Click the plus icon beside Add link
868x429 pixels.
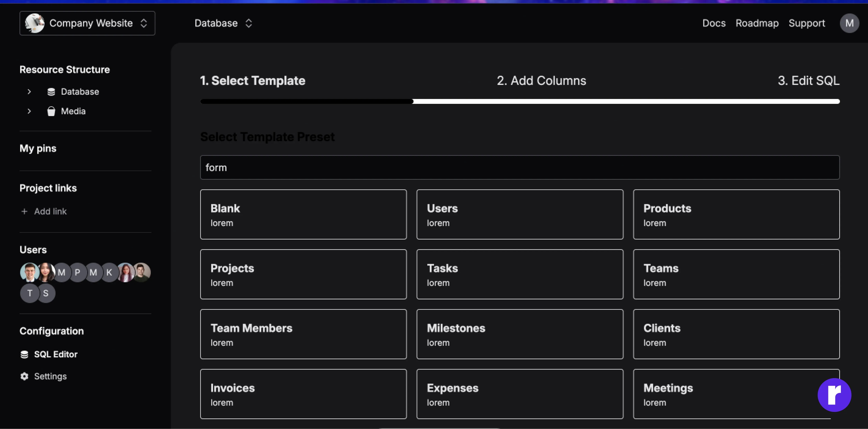click(24, 211)
